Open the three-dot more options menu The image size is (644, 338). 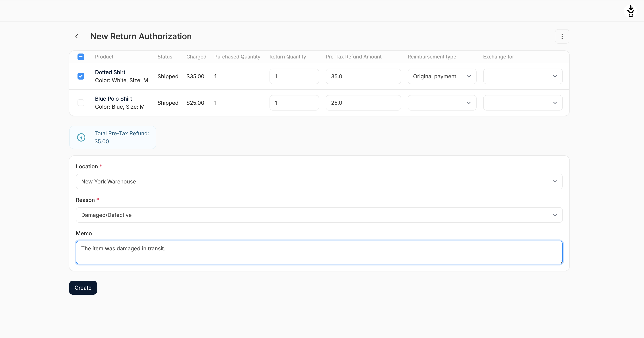click(x=562, y=37)
